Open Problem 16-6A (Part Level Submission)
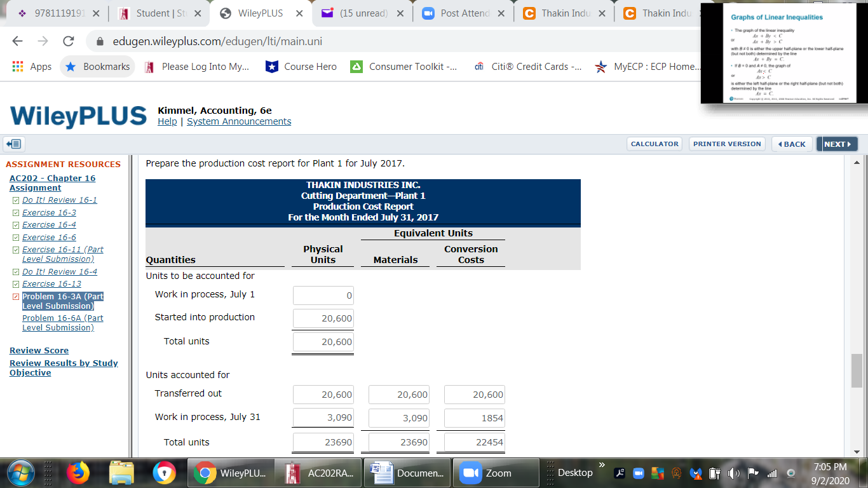Viewport: 868px width, 488px height. click(63, 323)
